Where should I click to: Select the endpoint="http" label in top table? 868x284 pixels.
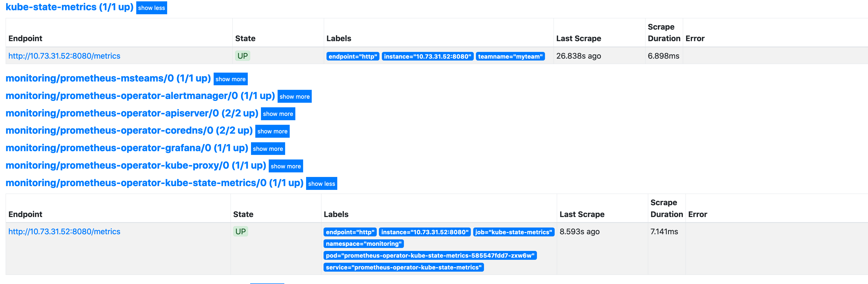pyautogui.click(x=353, y=56)
